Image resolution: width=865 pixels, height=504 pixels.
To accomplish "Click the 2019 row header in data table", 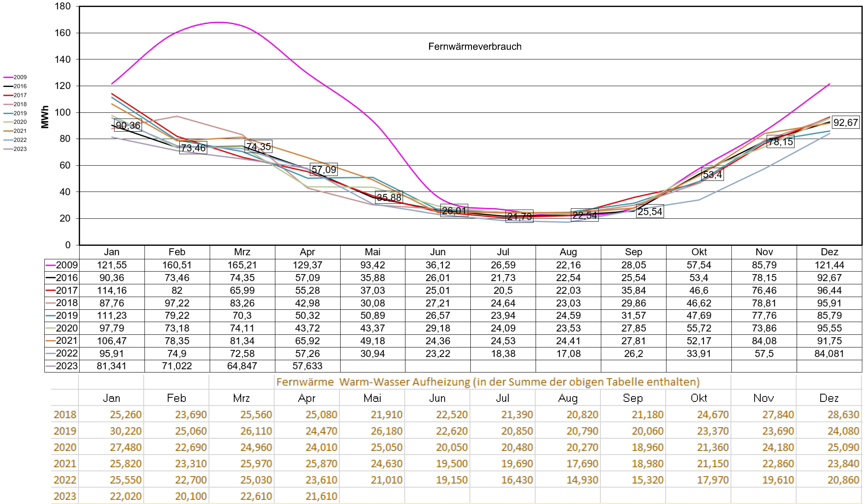I will pyautogui.click(x=62, y=316).
